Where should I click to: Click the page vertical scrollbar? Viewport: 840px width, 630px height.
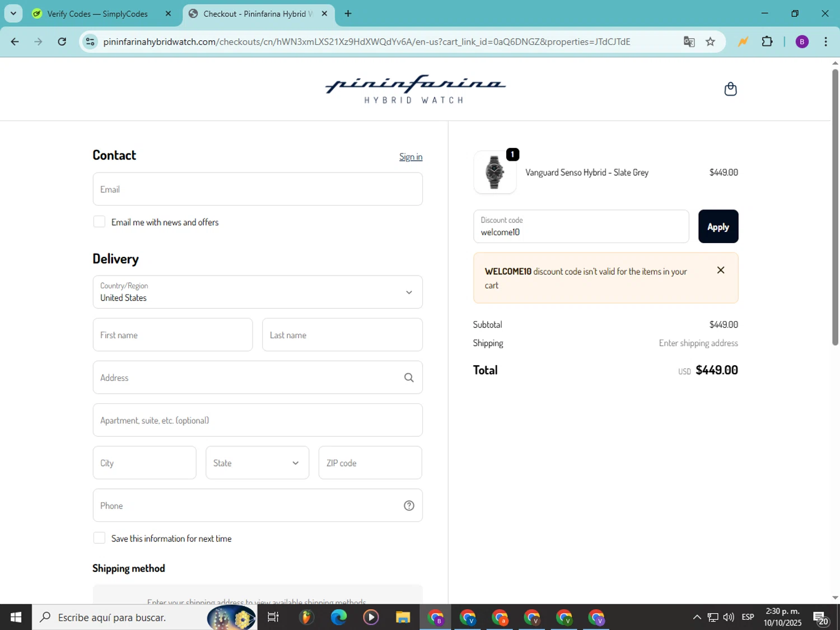tap(835, 207)
